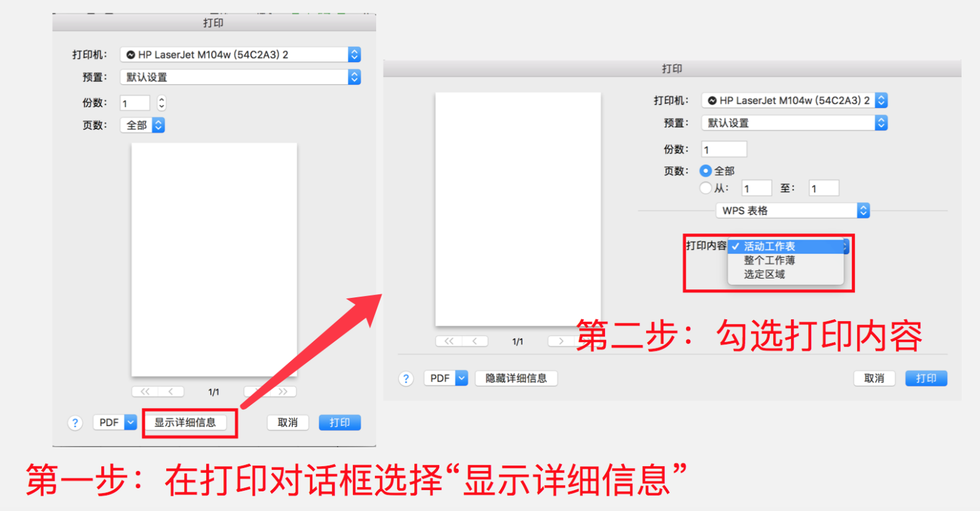980x511 pixels.
Task: Click page preview in compact print dialog
Action: [214, 260]
